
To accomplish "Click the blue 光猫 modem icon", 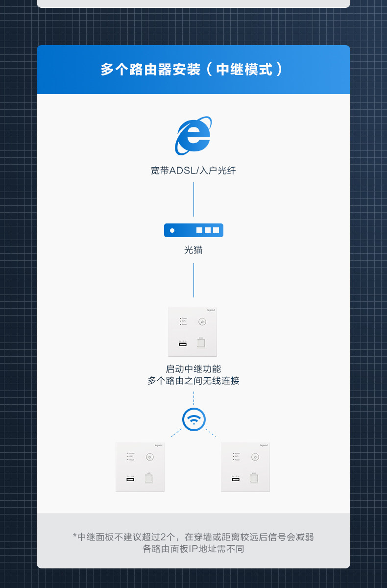I will coord(193,230).
